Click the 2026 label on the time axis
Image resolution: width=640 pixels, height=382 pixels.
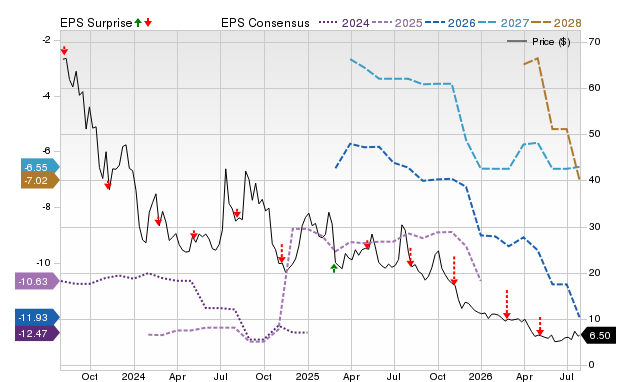click(480, 376)
